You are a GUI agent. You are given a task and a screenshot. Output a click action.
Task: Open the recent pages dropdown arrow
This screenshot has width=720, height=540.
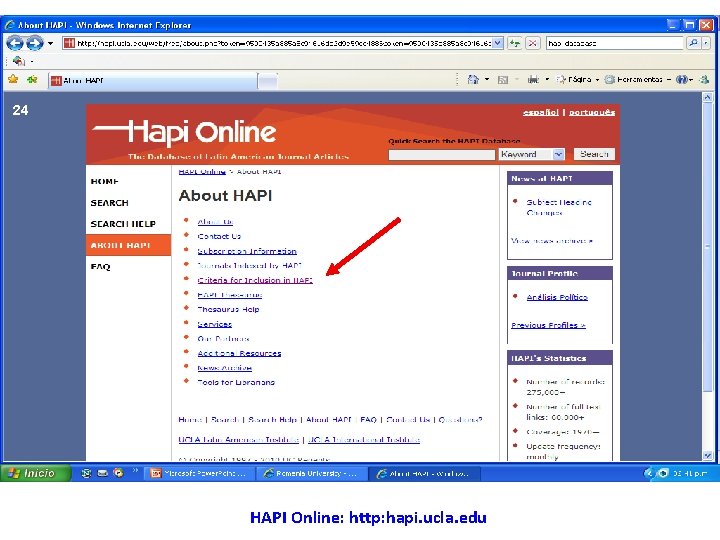point(51,44)
